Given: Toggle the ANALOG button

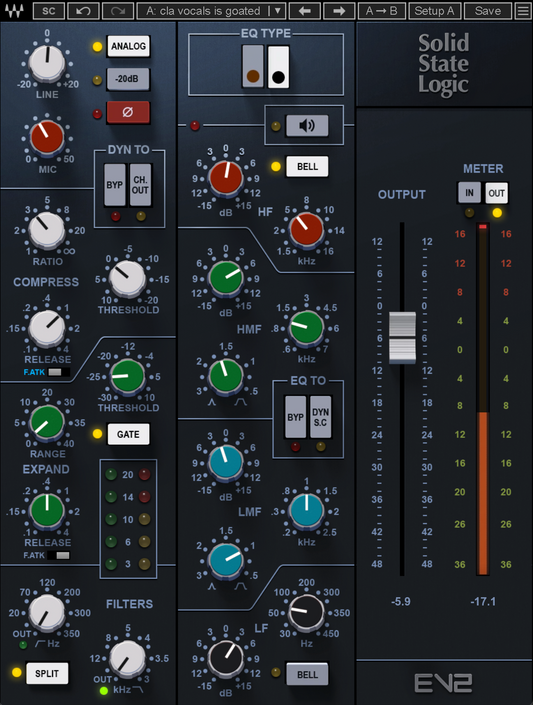Looking at the screenshot, I should pos(128,46).
